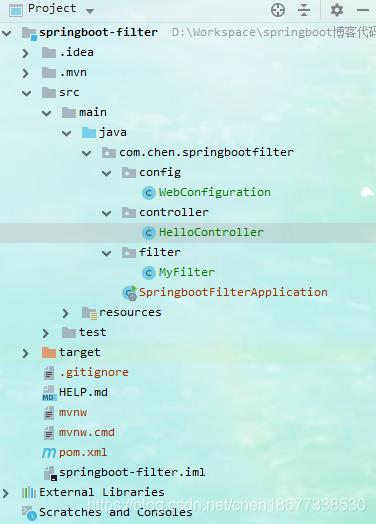This screenshot has height=524, width=376.
Task: Click the orange target folder icon
Action: 49,353
